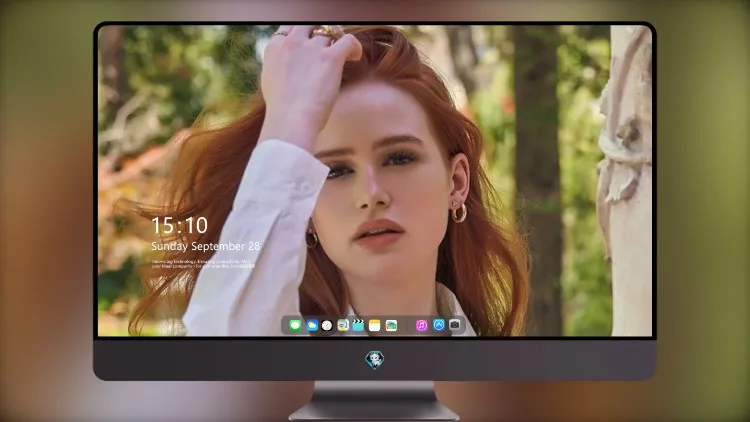Screen dimensions: 750x422
Task: Click the 15:10 clock display
Action: point(179,225)
